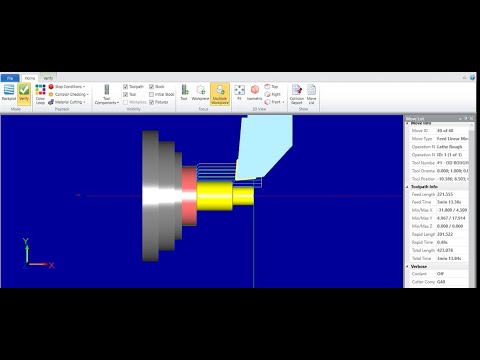480x360 pixels.
Task: Switch to Backplot mode
Action: [x=9, y=92]
